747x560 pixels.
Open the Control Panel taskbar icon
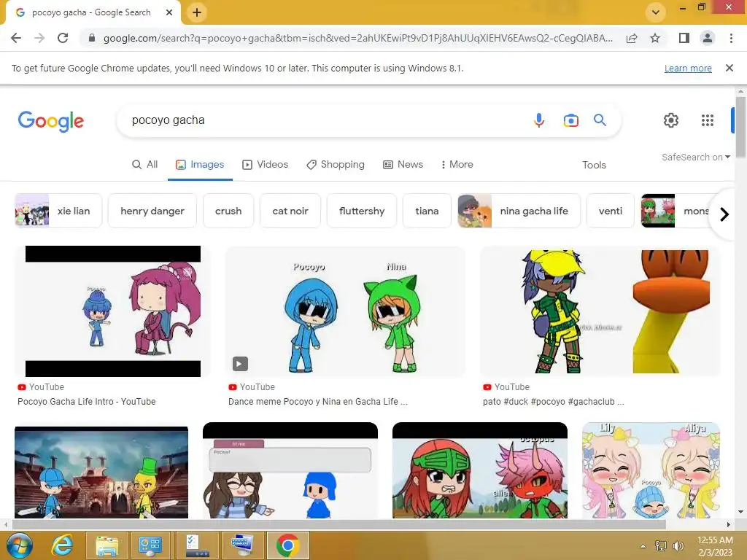(150, 545)
